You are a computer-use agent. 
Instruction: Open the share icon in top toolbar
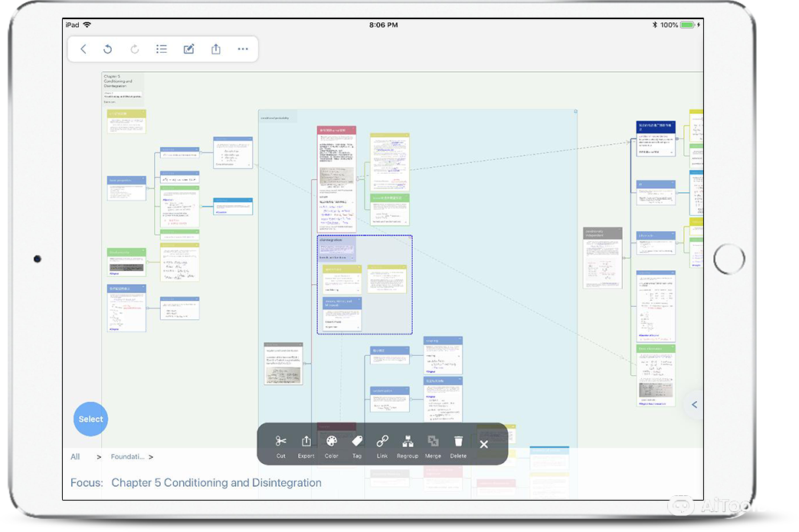click(x=216, y=49)
